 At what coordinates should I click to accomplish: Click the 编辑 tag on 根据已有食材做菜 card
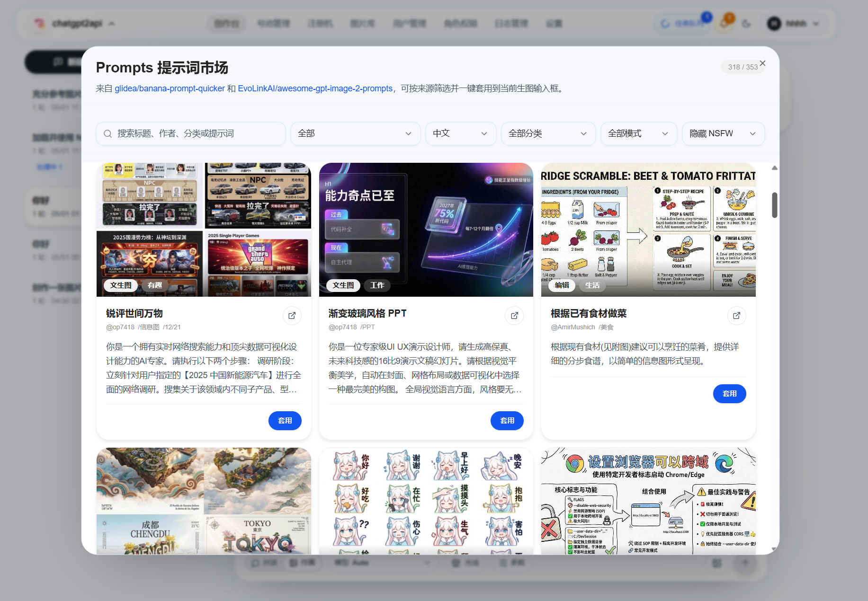pyautogui.click(x=562, y=285)
